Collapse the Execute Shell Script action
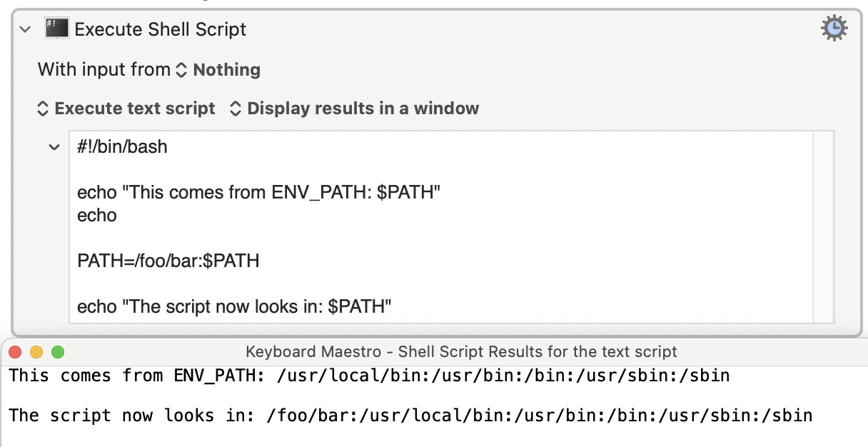The height and width of the screenshot is (447, 868). (x=26, y=29)
